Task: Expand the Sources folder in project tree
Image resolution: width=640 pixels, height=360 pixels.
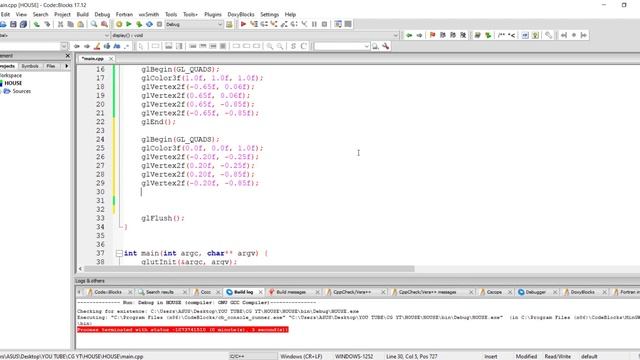Action: pos(1,91)
